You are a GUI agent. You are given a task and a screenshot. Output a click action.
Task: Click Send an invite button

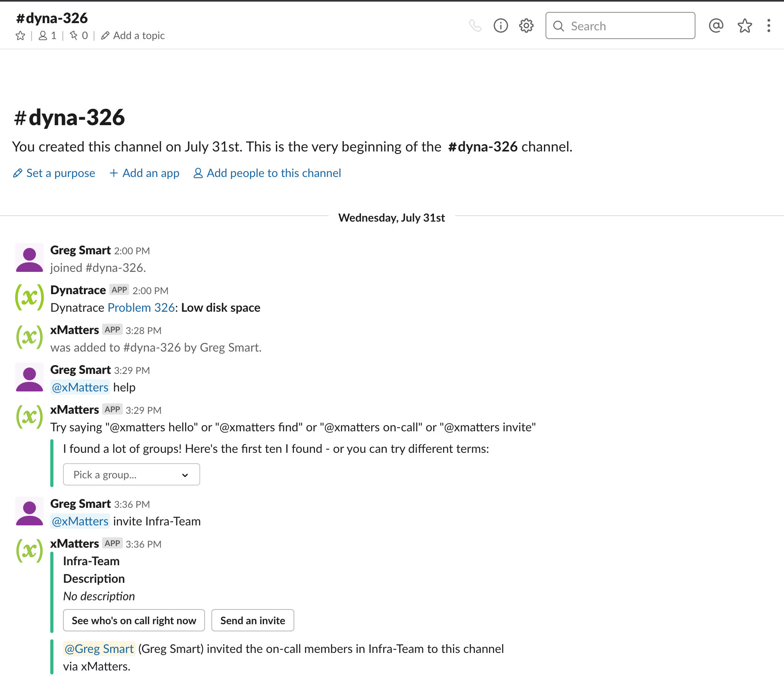coord(253,621)
